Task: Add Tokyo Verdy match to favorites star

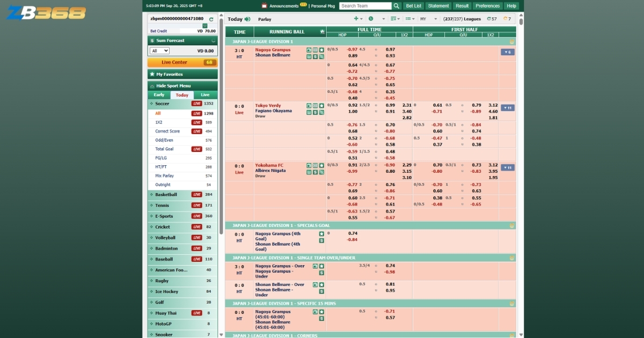Action: [x=321, y=106]
